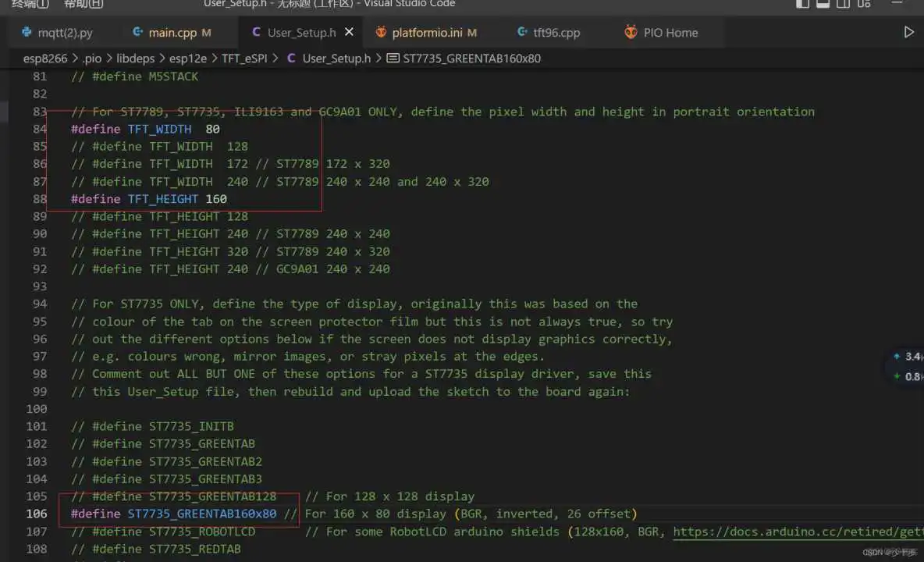Click the 'TFT_WIDTH 172 // ST7789 172 x 320' line

(x=230, y=164)
